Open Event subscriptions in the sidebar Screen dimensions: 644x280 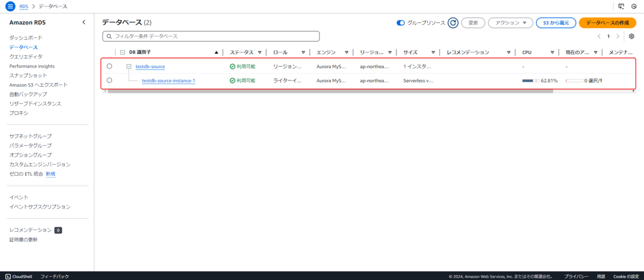click(x=40, y=207)
